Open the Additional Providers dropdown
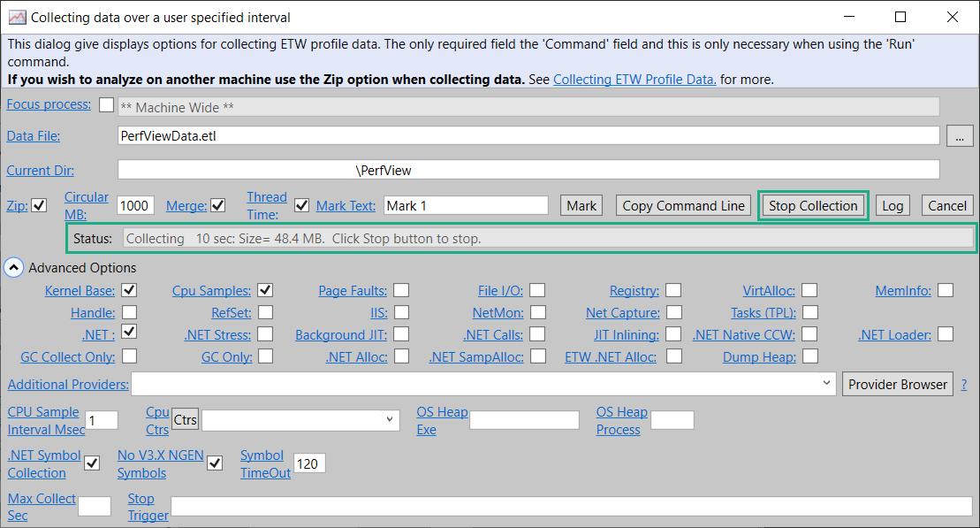The image size is (980, 528). pos(826,384)
